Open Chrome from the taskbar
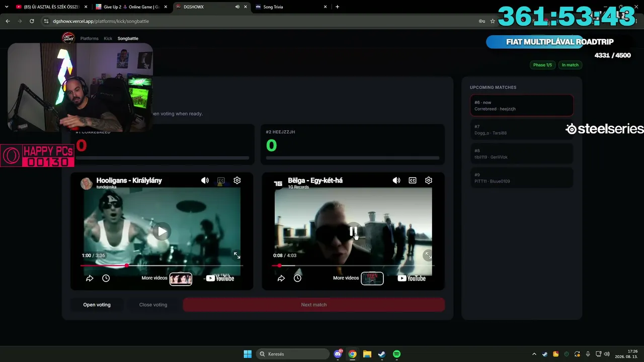This screenshot has height=362, width=644. [353, 354]
